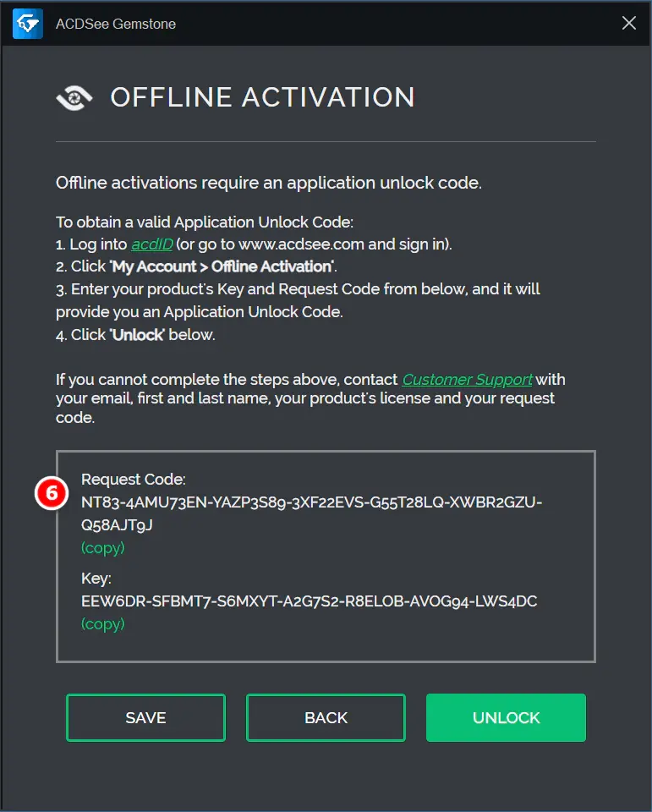
Task: Click the key value starting with EEW6DR
Action: pyautogui.click(x=309, y=601)
